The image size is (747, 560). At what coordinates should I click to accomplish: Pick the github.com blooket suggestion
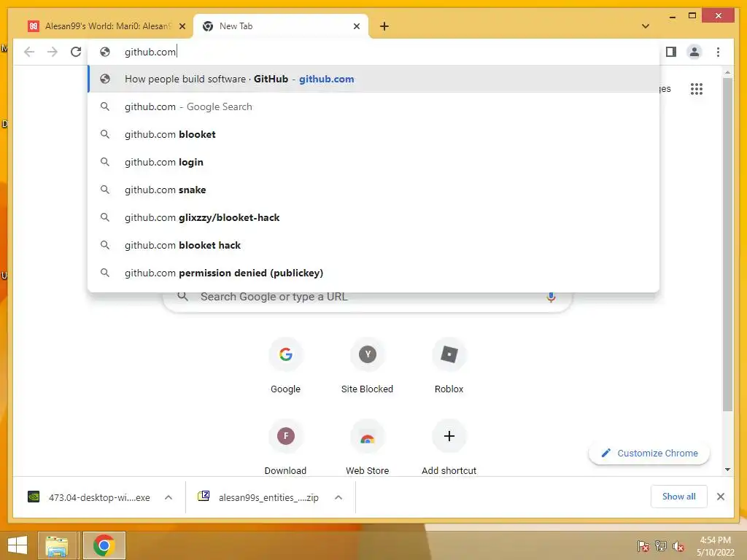click(374, 134)
